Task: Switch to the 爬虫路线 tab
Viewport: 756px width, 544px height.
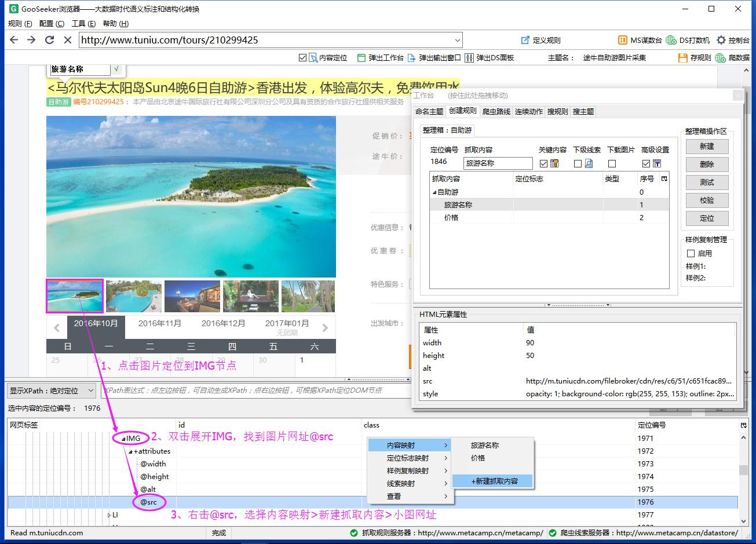Action: (x=496, y=111)
